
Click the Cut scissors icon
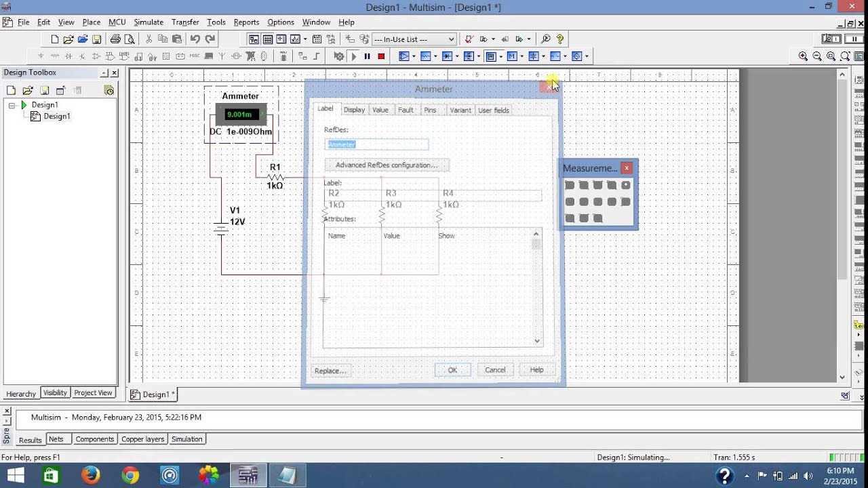click(x=149, y=39)
